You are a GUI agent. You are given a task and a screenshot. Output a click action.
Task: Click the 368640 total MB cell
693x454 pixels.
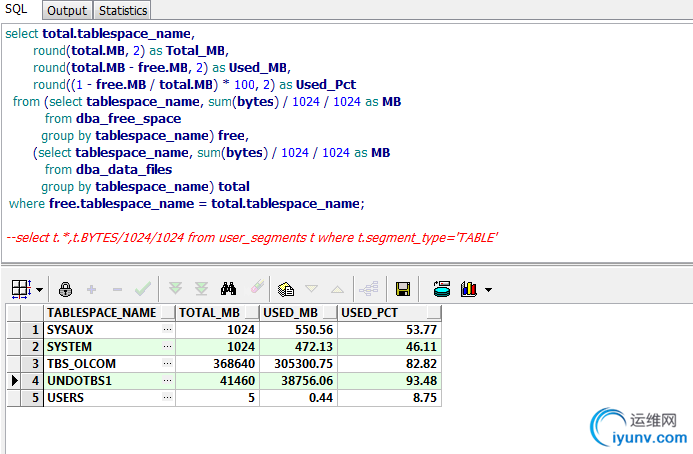[x=217, y=364]
